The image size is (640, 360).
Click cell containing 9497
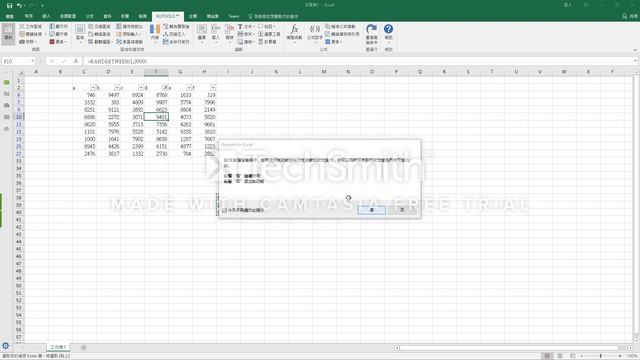point(109,95)
